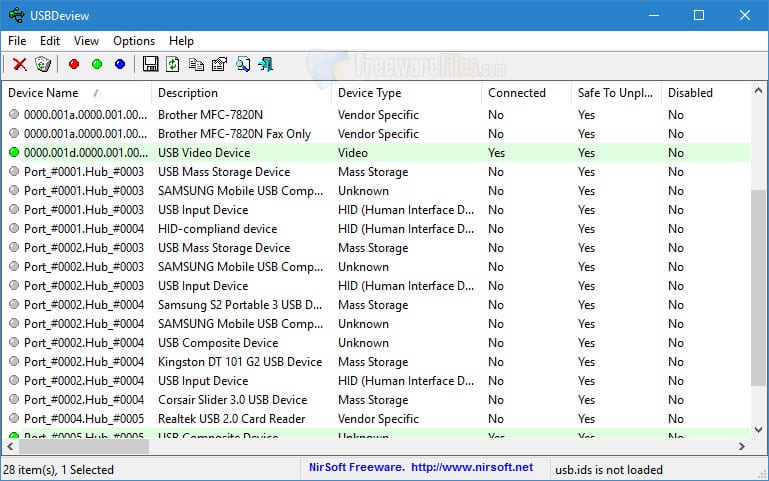
Task: Click the copy selected items icon
Action: [196, 64]
